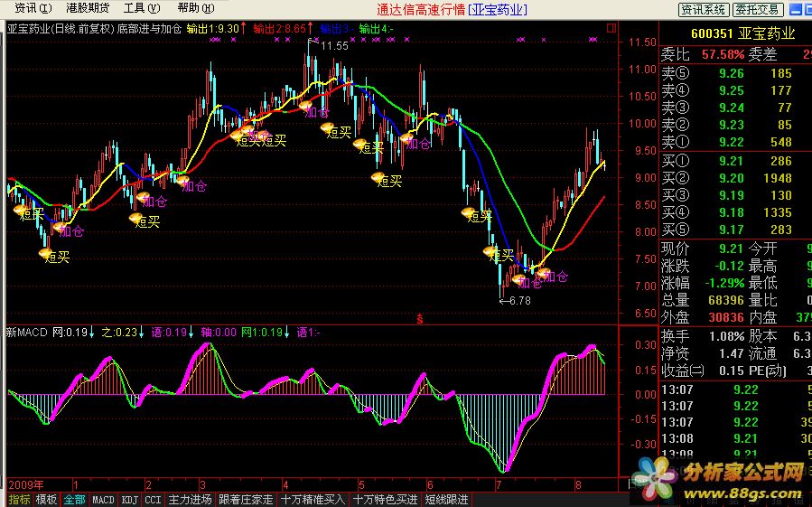Click the chart title 亚宝药业(日线.前复权)

click(61, 29)
